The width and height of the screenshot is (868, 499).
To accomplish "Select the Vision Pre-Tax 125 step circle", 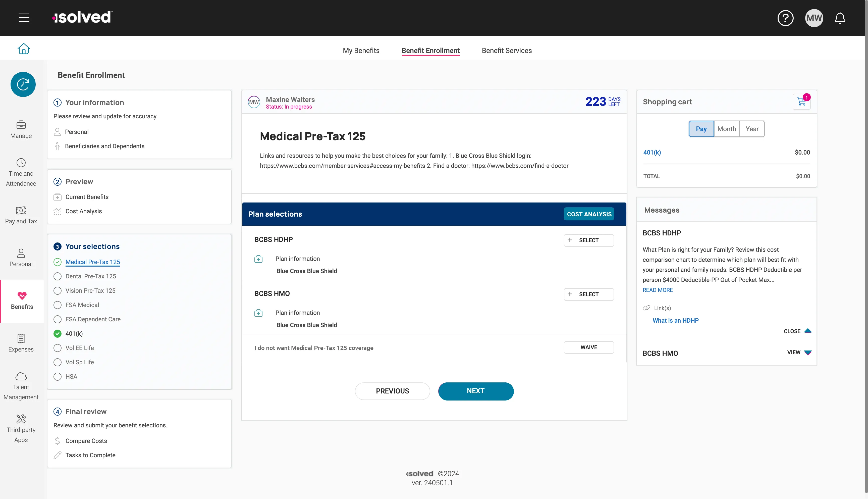I will pos(58,291).
